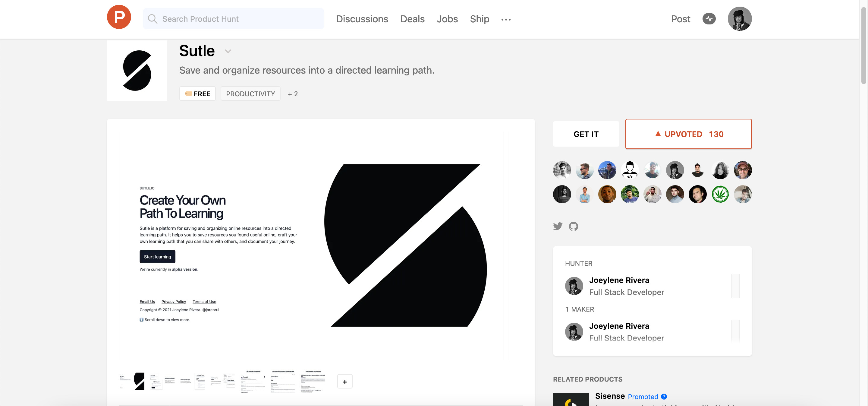The height and width of the screenshot is (406, 868).
Task: Open Joeylene Rivera's name under 1 MAKER
Action: pyautogui.click(x=619, y=326)
